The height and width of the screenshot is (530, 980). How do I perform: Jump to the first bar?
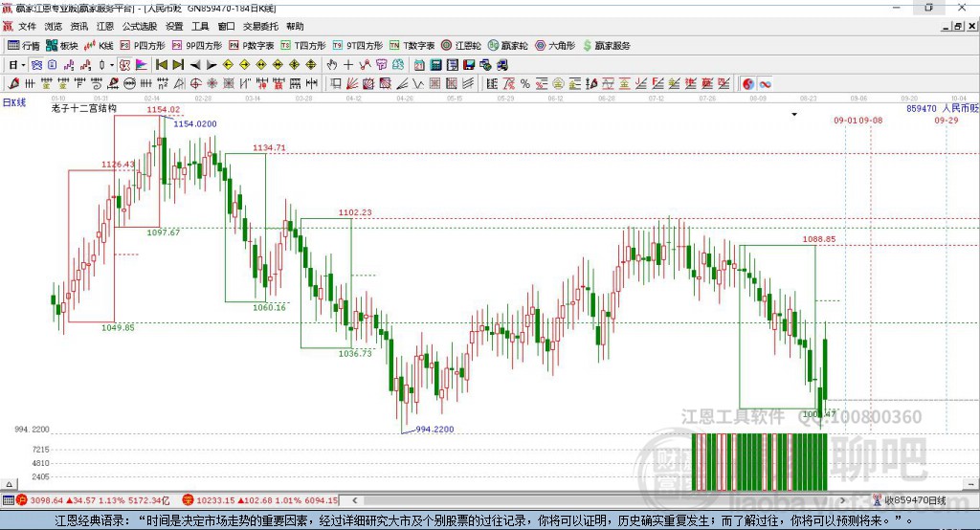tap(161, 65)
